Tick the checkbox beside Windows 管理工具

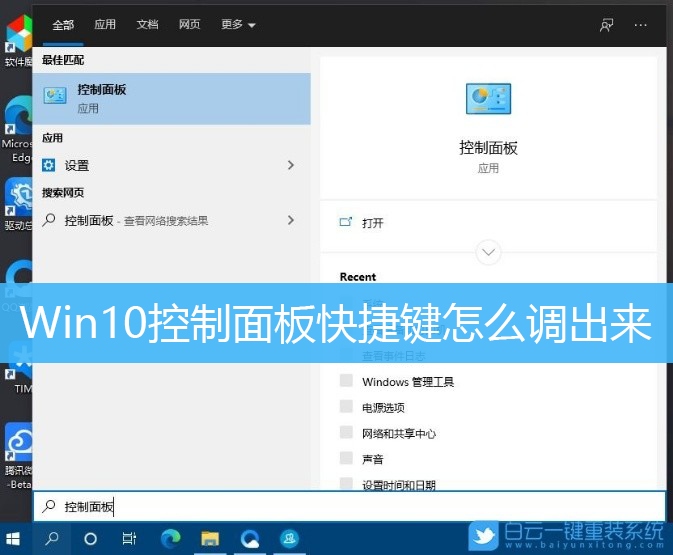[x=346, y=381]
